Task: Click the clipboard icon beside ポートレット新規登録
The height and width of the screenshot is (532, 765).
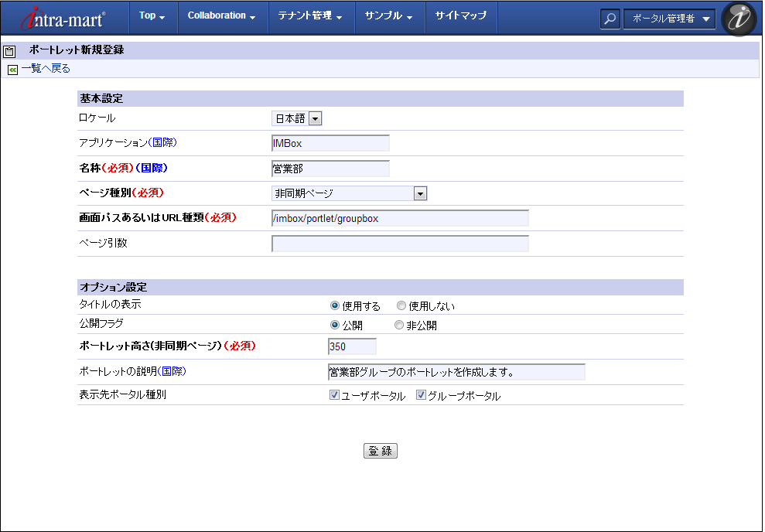Action: tap(9, 52)
